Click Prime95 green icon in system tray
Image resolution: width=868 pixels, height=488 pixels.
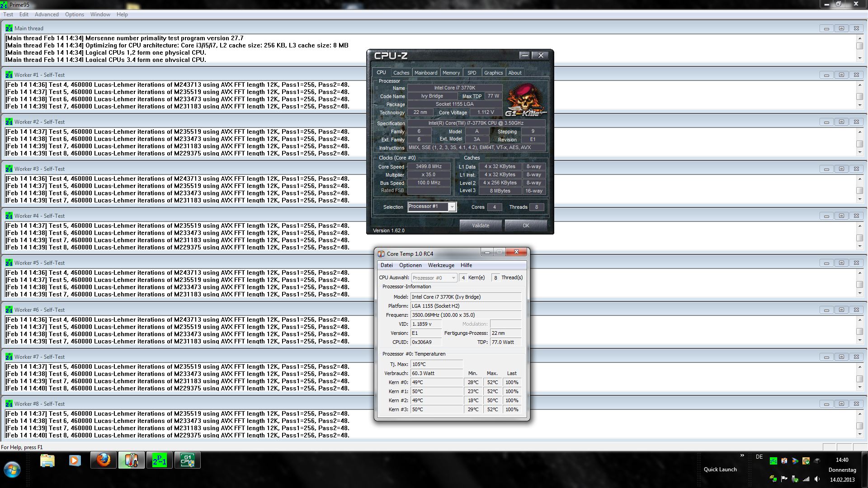(x=774, y=461)
